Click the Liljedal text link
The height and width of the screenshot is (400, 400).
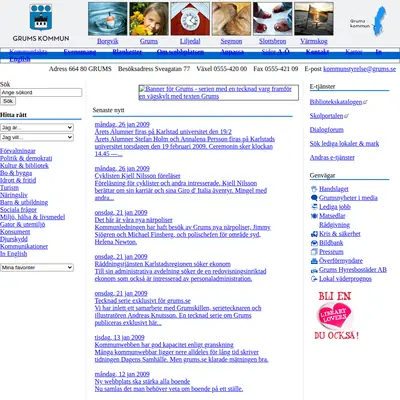(x=190, y=41)
